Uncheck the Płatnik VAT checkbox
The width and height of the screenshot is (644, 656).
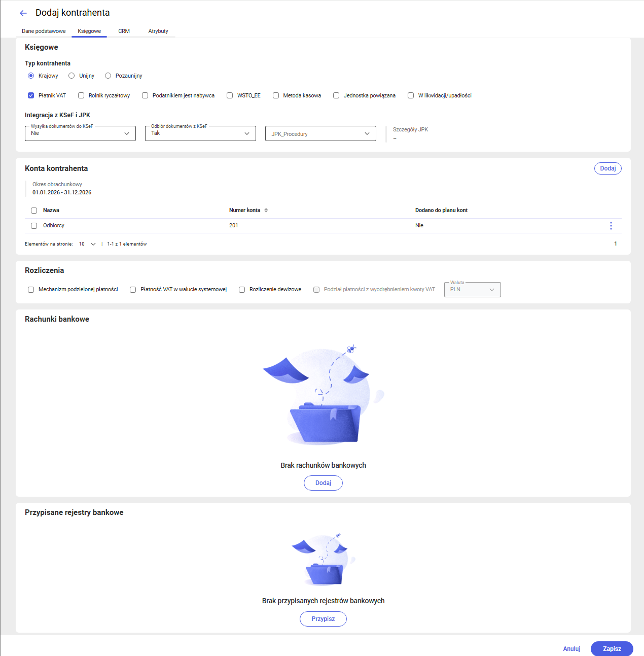(x=31, y=95)
